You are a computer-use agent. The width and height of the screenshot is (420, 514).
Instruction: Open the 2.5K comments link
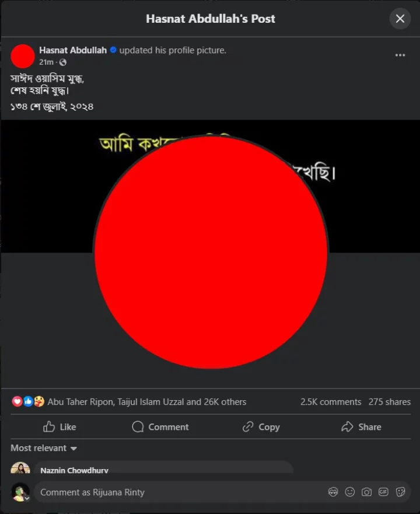331,402
